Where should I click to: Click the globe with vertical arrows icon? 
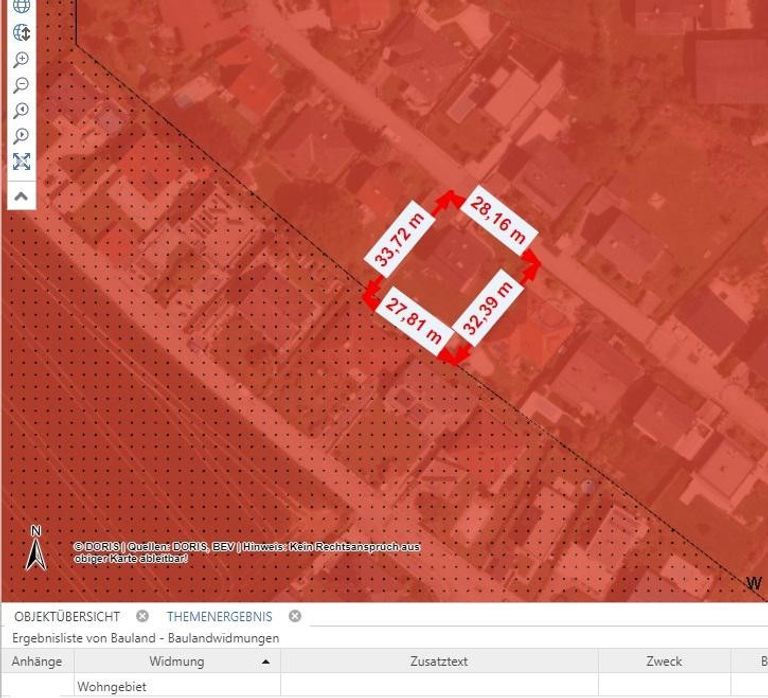click(x=21, y=33)
